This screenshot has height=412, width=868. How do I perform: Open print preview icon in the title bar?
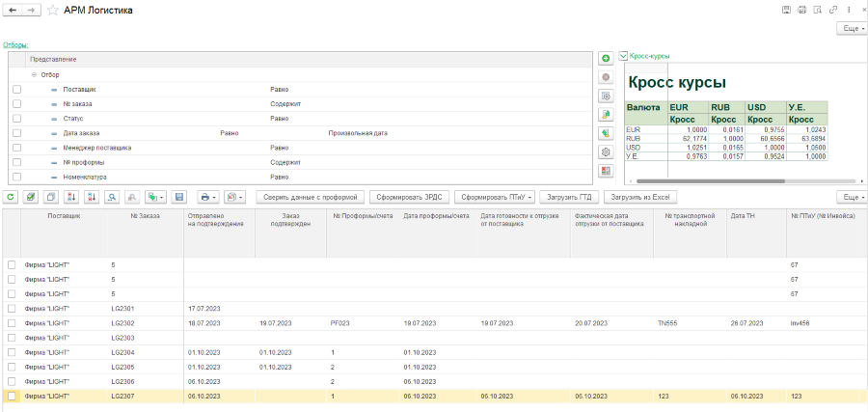[817, 10]
